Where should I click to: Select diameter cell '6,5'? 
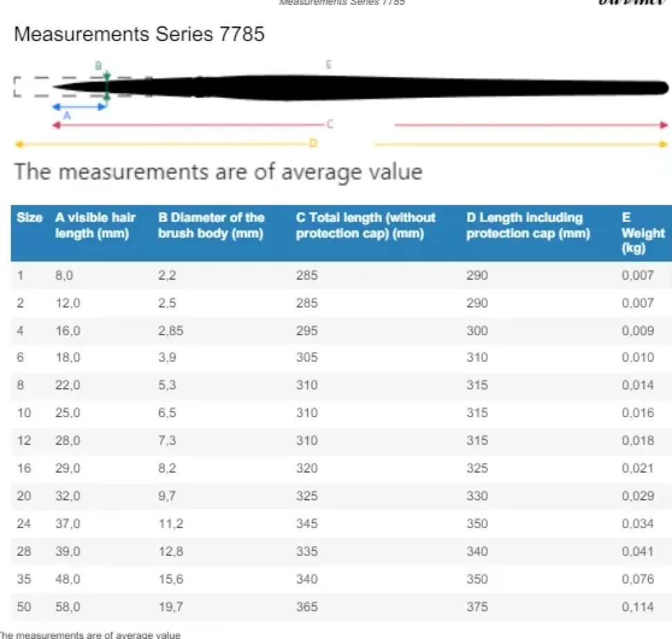[167, 413]
